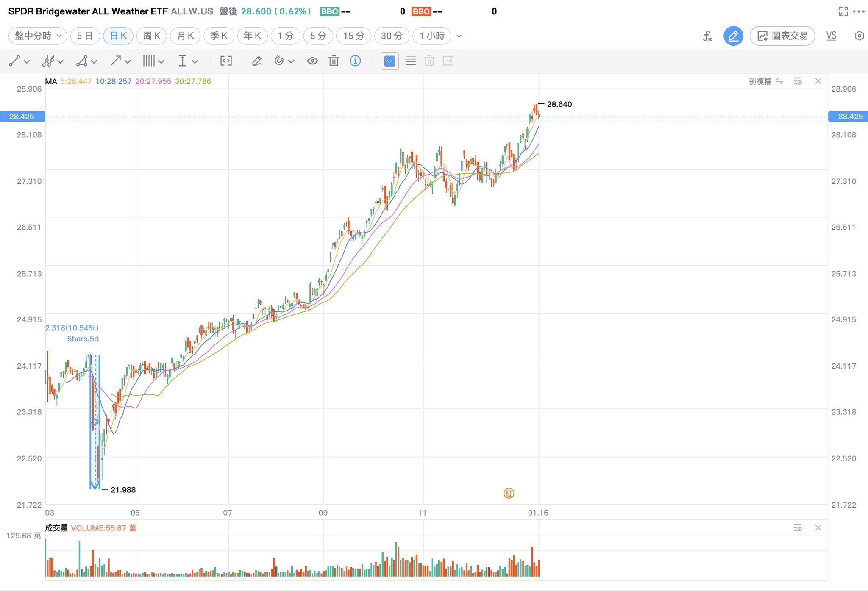Close the 成交量 volume panel
The image size is (868, 591).
click(818, 527)
